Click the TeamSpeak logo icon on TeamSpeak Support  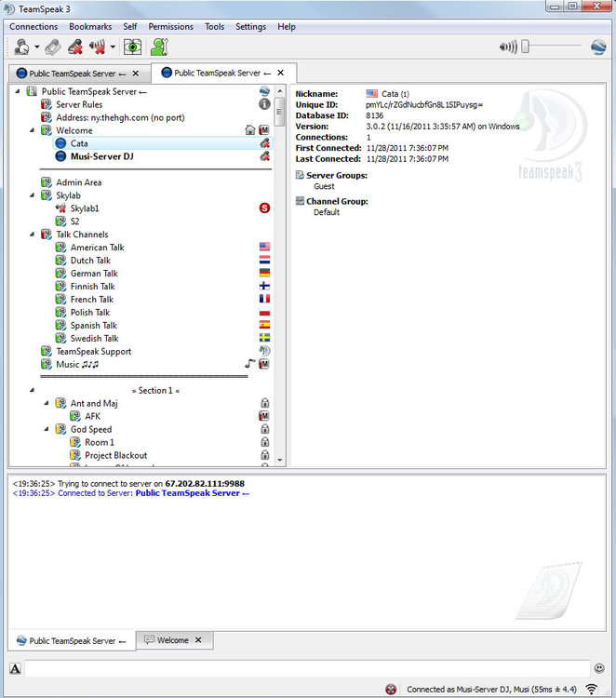pyautogui.click(x=264, y=351)
